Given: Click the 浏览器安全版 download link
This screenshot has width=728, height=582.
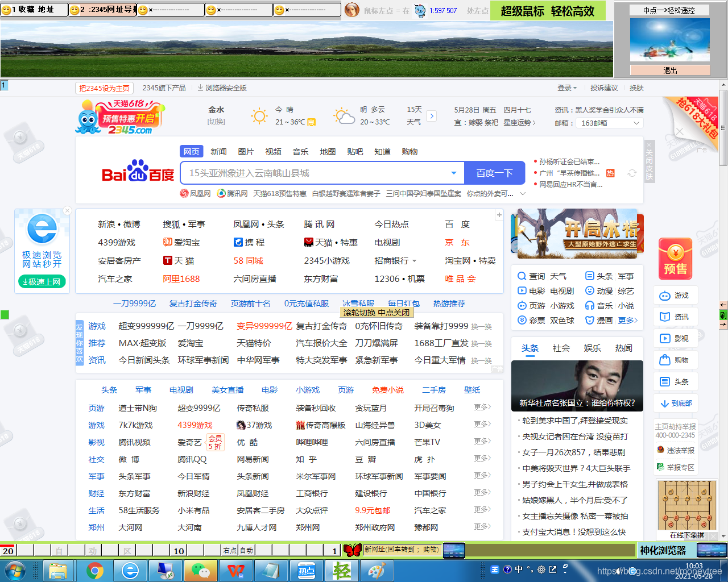Looking at the screenshot, I should 222,88.
